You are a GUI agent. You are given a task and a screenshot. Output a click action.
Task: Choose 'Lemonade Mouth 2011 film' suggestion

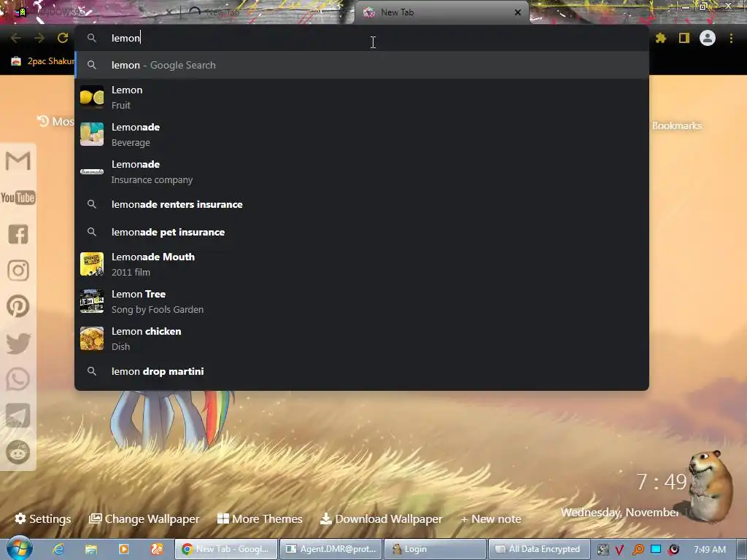pyautogui.click(x=362, y=264)
